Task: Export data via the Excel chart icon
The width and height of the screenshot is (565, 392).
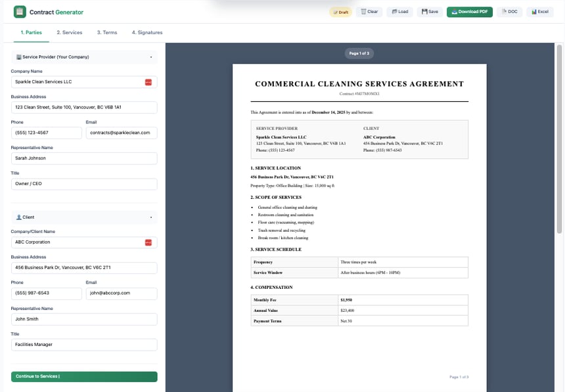Action: coord(534,11)
